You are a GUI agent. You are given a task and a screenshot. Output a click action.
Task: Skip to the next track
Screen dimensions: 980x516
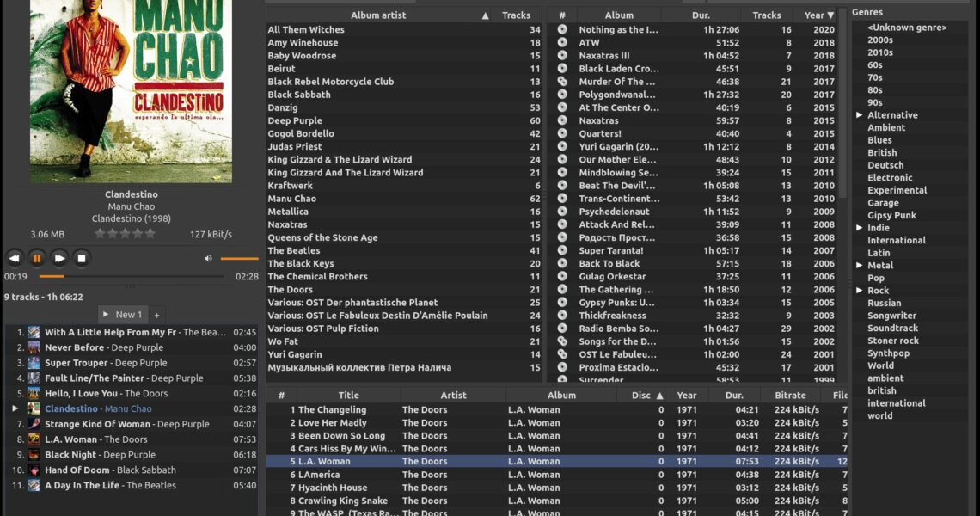59,258
